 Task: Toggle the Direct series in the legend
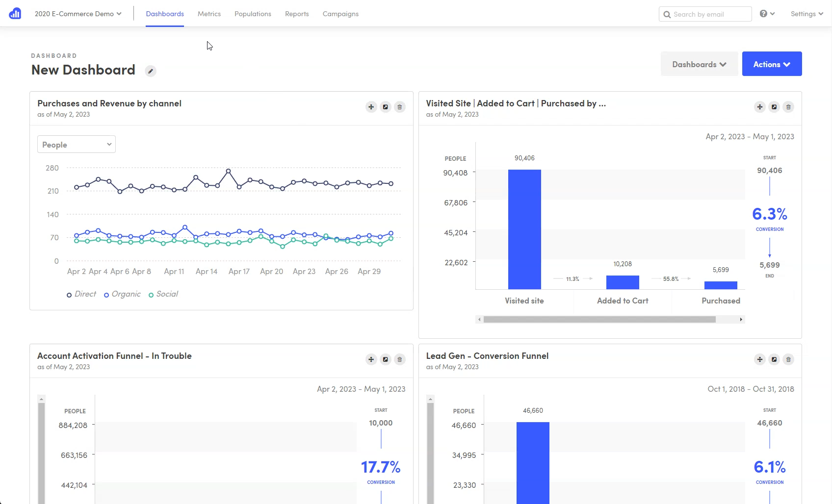(81, 294)
